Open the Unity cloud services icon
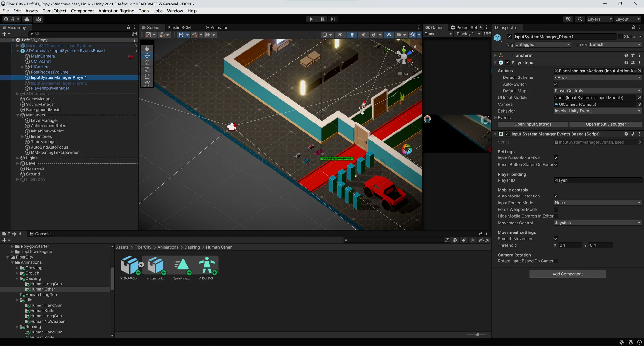The height and width of the screenshot is (346, 644). (x=27, y=19)
